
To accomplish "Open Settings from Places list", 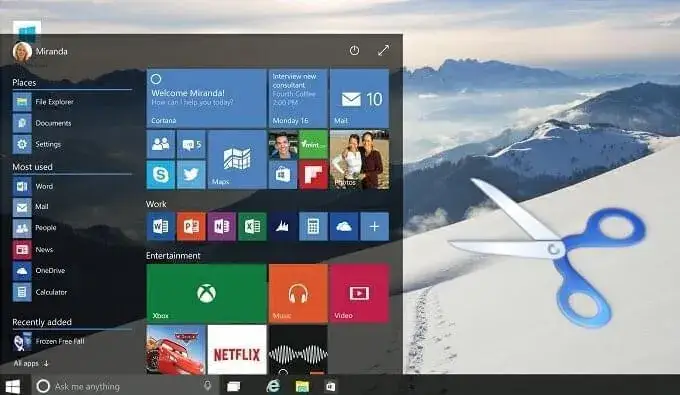I will point(37,144).
